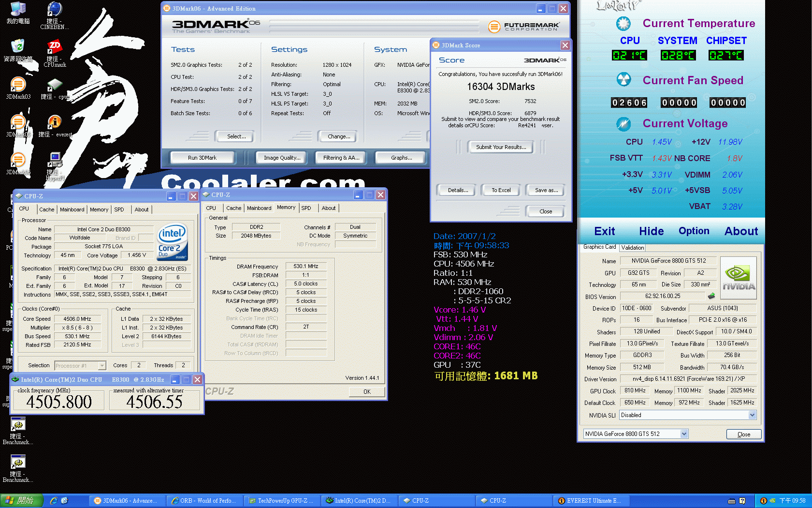This screenshot has height=508, width=812.
Task: Click the Current Voltage icon
Action: coord(623,124)
